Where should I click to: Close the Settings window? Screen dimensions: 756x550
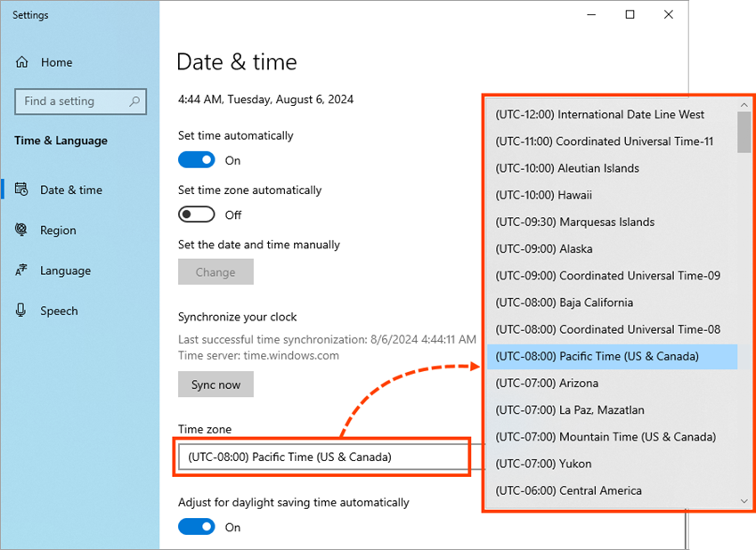pos(668,15)
